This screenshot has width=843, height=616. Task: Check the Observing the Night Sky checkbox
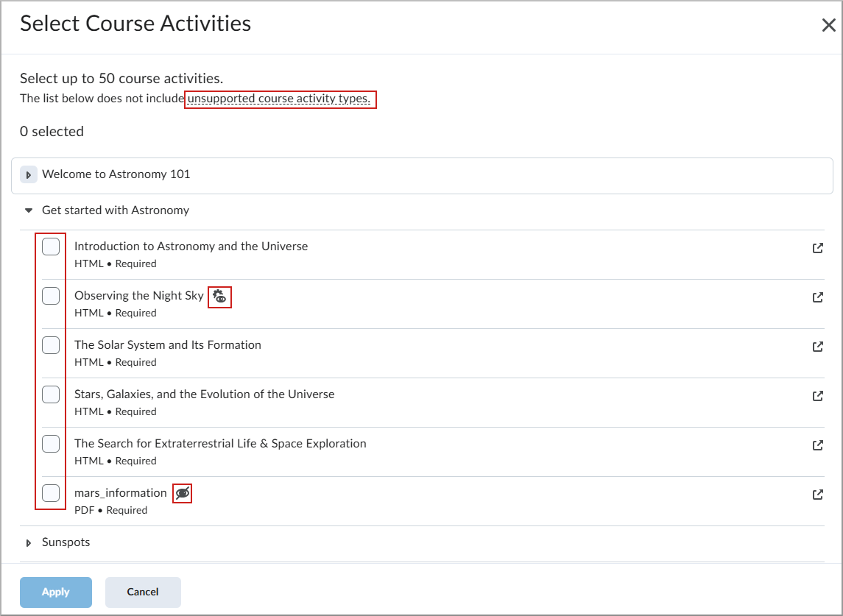pyautogui.click(x=51, y=295)
